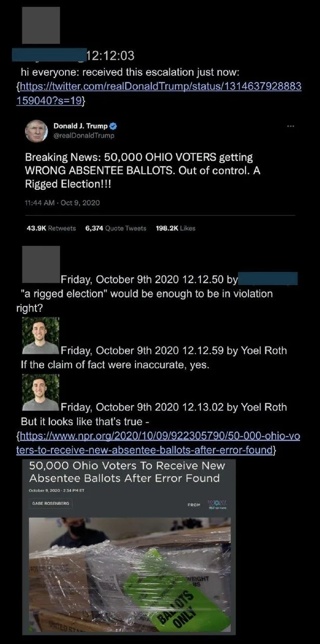320x644 pixels.
Task: View the 198.2K Likes list
Action: [x=175, y=228]
